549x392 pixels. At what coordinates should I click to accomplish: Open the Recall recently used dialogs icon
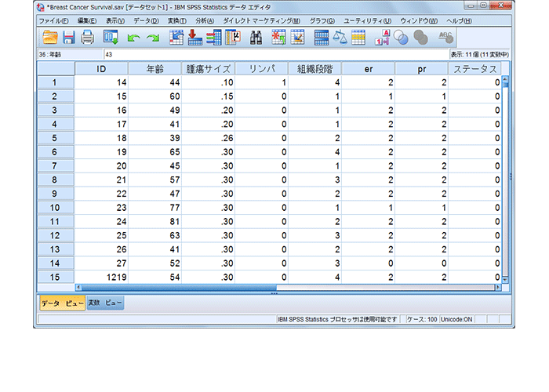[111, 37]
